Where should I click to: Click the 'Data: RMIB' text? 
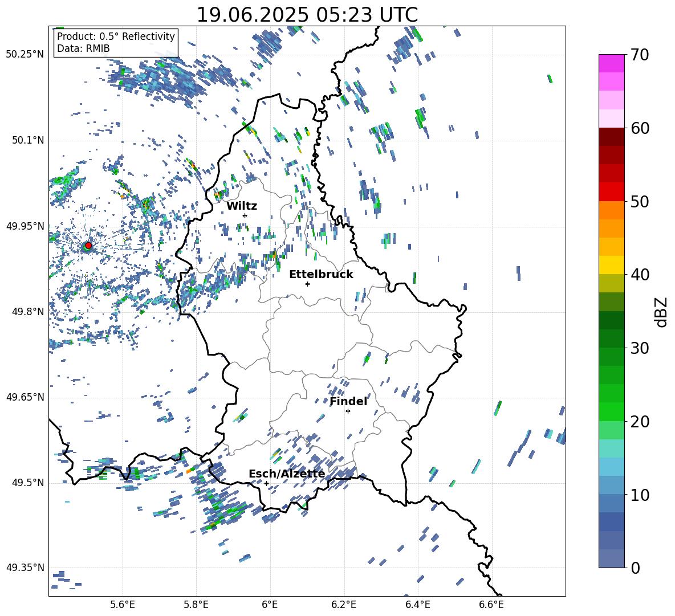tap(83, 48)
